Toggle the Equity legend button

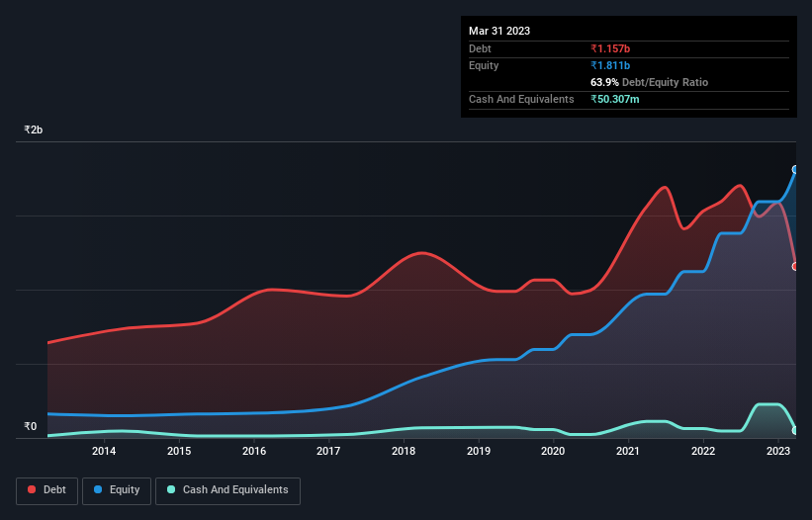coord(117,490)
